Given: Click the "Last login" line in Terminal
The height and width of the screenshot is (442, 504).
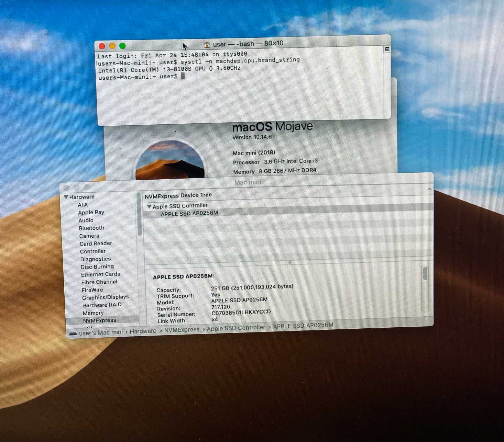Looking at the screenshot, I should [172, 55].
